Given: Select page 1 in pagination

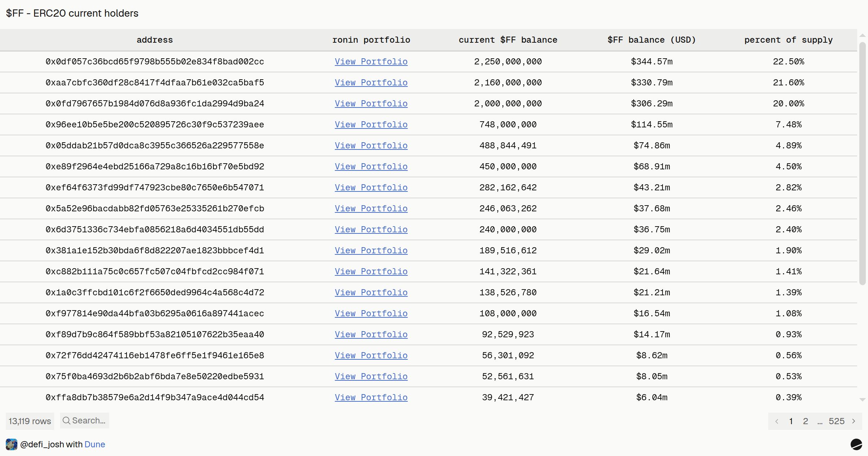Looking at the screenshot, I should click(x=791, y=421).
